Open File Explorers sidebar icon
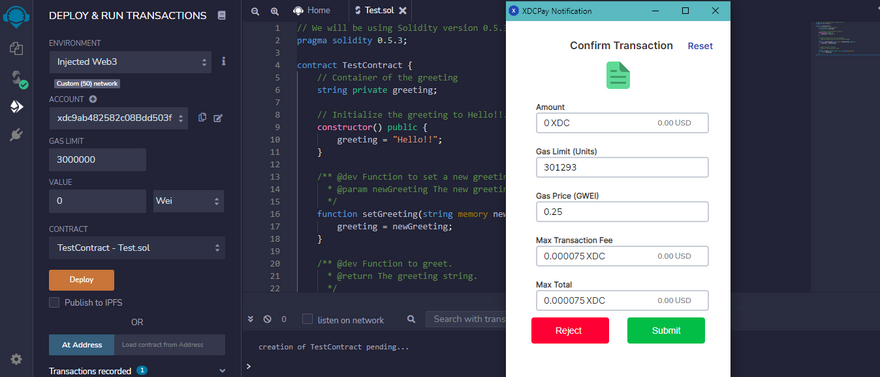Screen dimensions: 880x377 [x=16, y=48]
